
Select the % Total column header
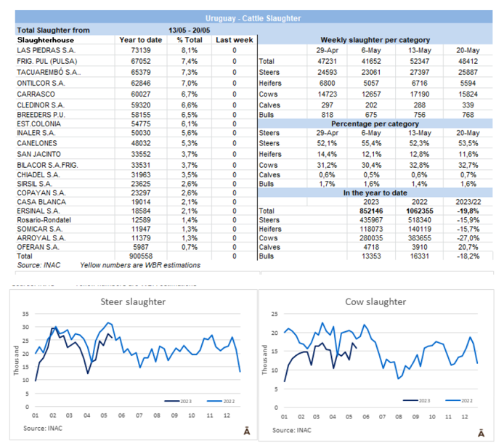tap(188, 40)
